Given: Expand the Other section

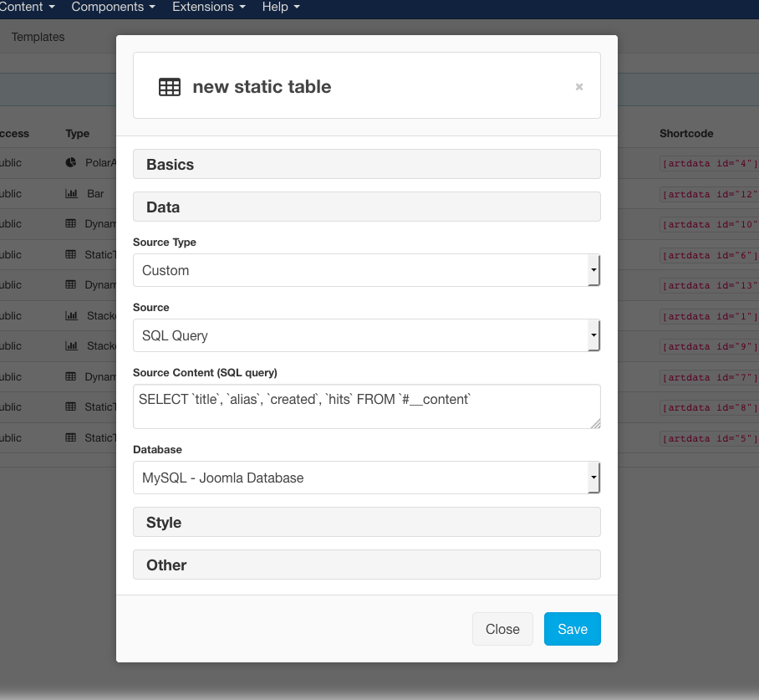Looking at the screenshot, I should (x=366, y=565).
